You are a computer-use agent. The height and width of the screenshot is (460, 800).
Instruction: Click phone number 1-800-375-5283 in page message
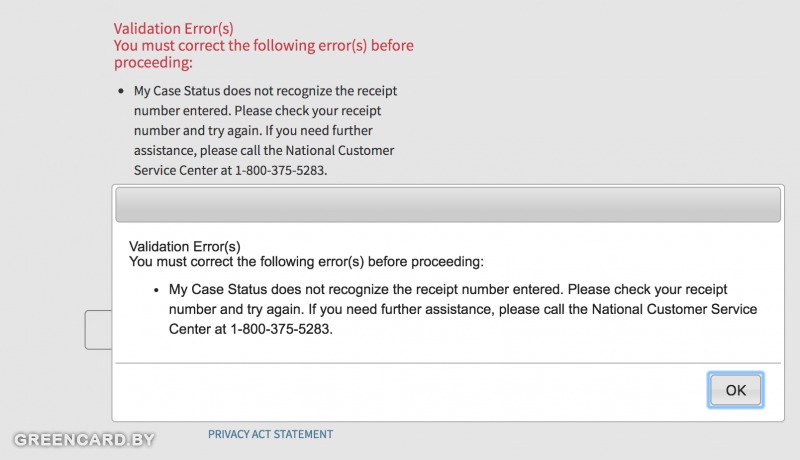click(x=280, y=171)
